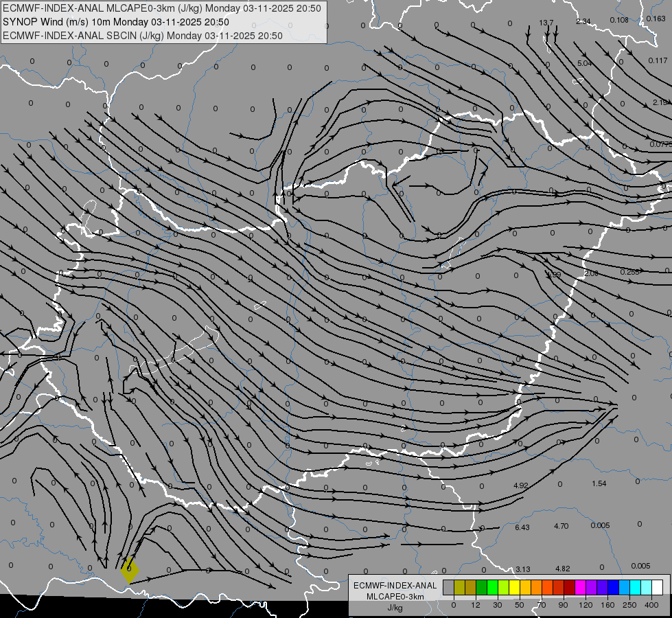Viewport: 672px width, 618px height.
Task: Click the 2.34 grid value on the map
Action: [x=583, y=21]
